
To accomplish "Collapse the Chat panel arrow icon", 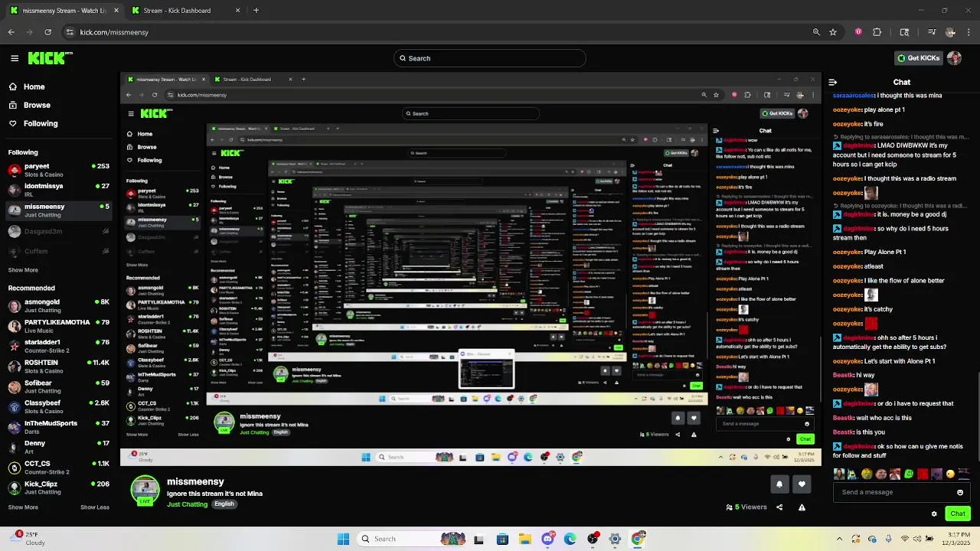I will (x=833, y=82).
